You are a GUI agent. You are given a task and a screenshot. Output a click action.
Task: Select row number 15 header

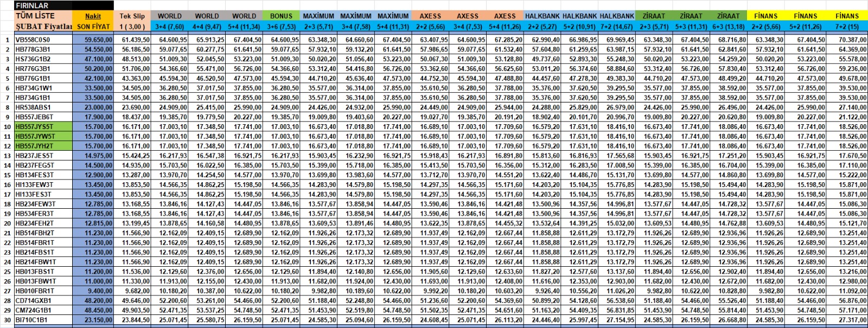point(7,175)
